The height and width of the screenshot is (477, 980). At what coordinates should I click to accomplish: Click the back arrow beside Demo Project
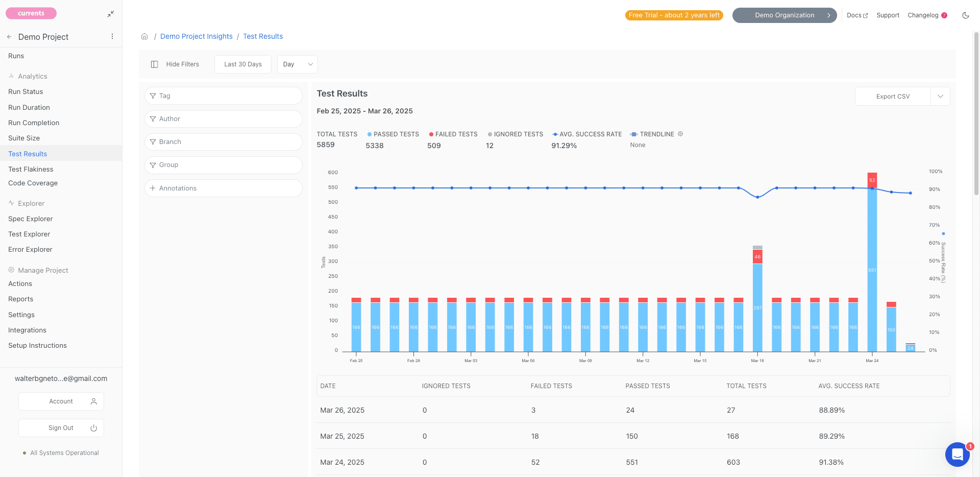click(x=9, y=37)
